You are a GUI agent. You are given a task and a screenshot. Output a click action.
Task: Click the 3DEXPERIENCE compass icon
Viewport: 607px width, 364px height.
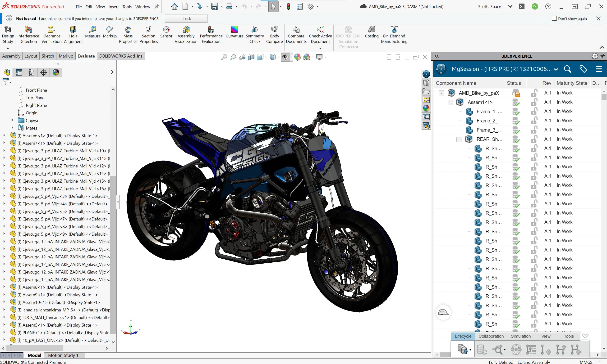click(x=441, y=69)
